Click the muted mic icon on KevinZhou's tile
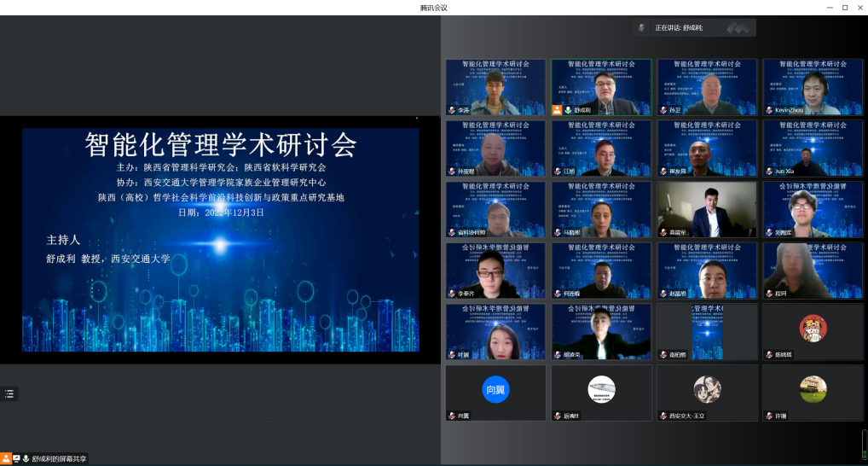Viewport: 868px width, 466px height. click(768, 110)
